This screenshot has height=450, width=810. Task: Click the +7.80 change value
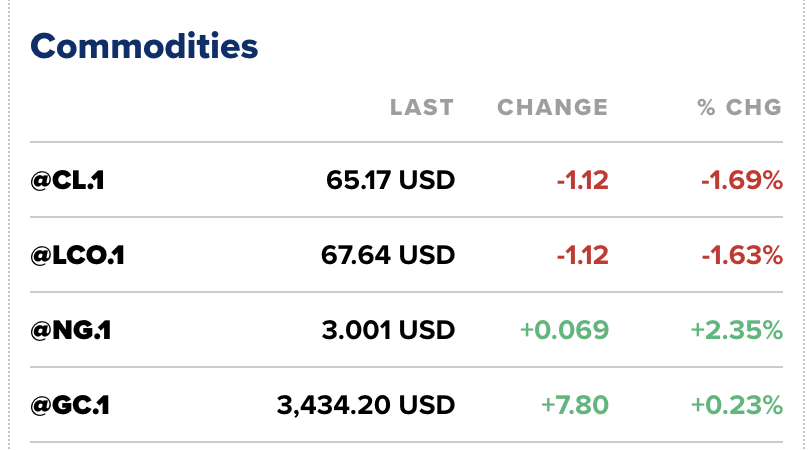pos(574,405)
